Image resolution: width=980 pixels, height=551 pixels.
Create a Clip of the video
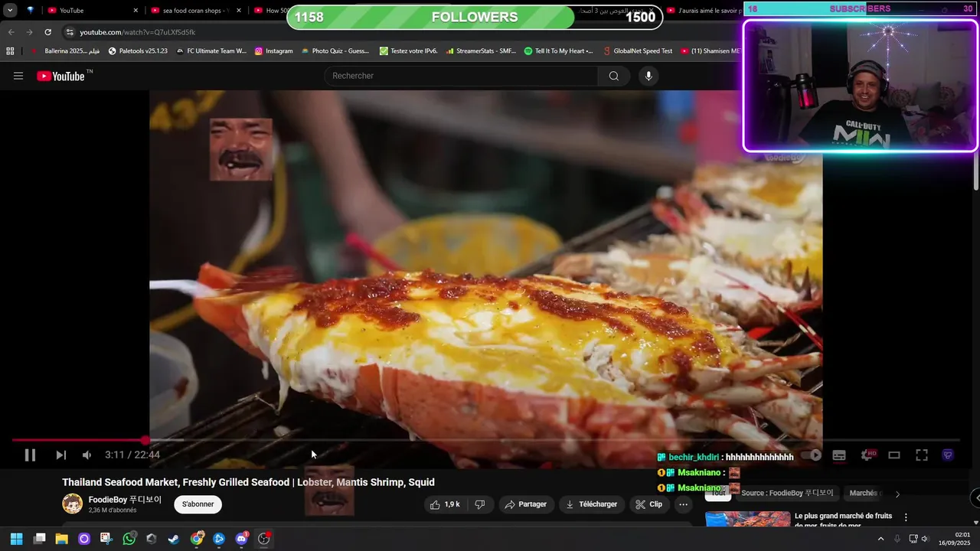pyautogui.click(x=648, y=504)
